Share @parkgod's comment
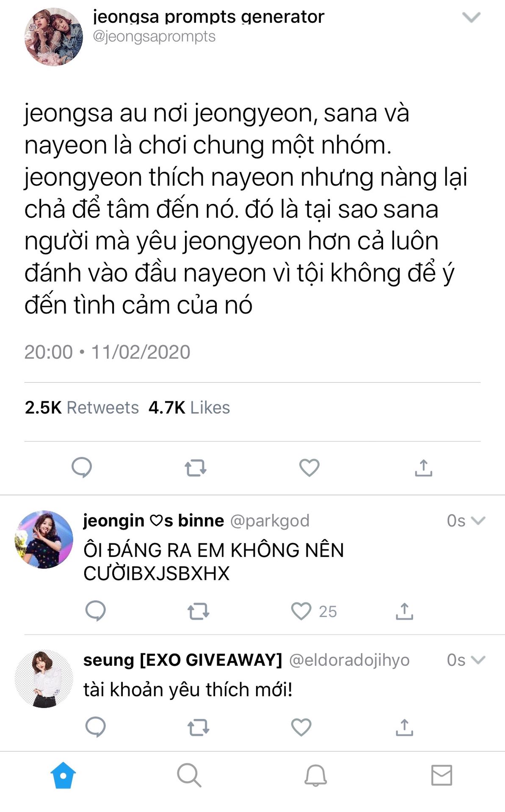This screenshot has height=812, width=505. (405, 611)
